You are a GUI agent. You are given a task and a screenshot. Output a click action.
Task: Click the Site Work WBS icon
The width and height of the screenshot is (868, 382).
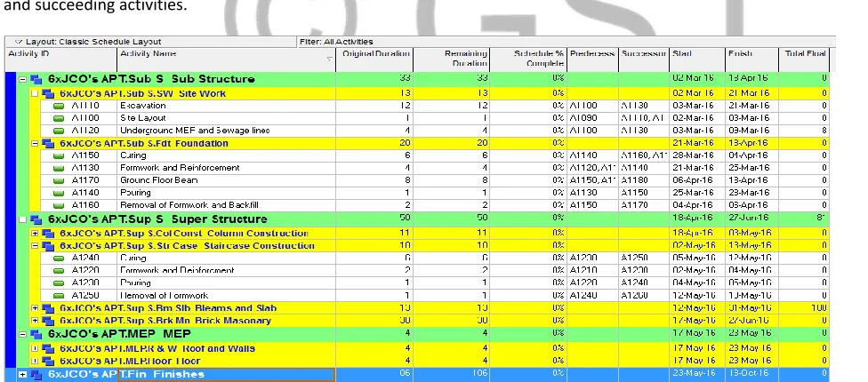pyautogui.click(x=48, y=93)
